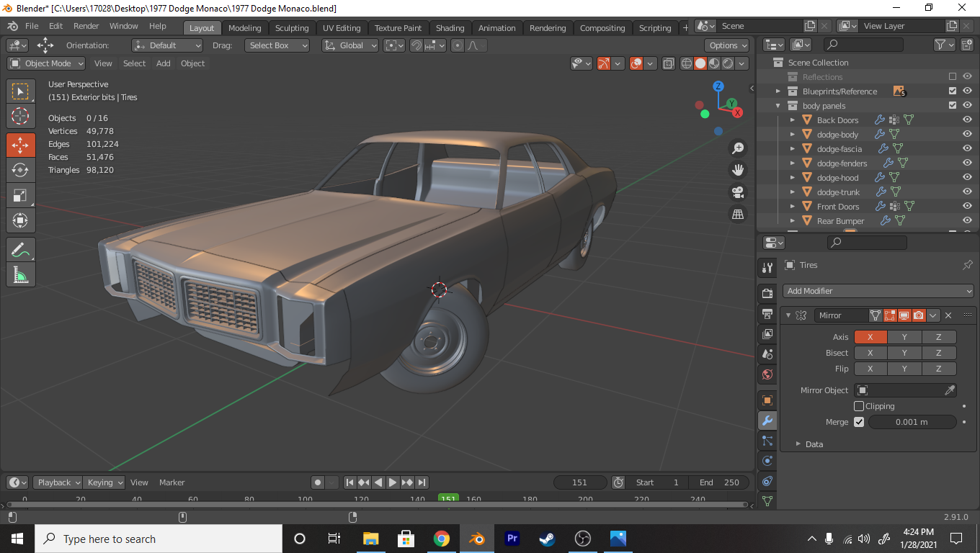The width and height of the screenshot is (980, 553).
Task: Select the Annotate tool
Action: click(21, 249)
